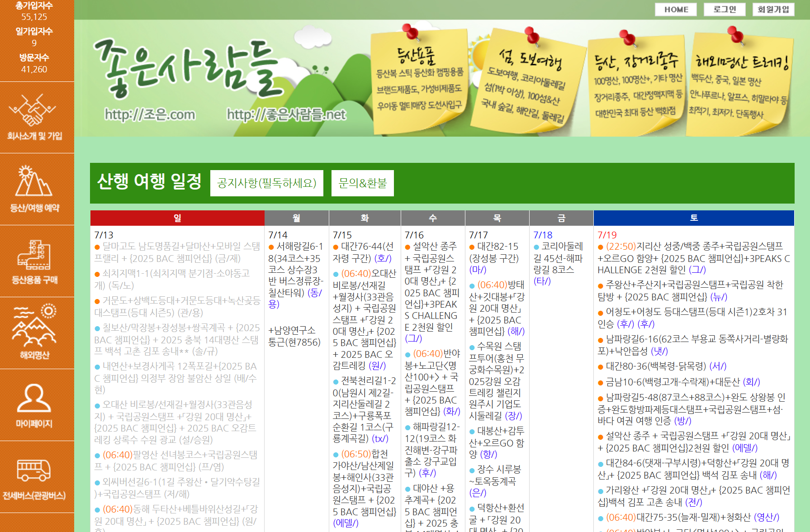This screenshot has width=810, height=532.
Task: Open 어청도+어청도 등대스탬프 trip entry
Action: (x=692, y=318)
